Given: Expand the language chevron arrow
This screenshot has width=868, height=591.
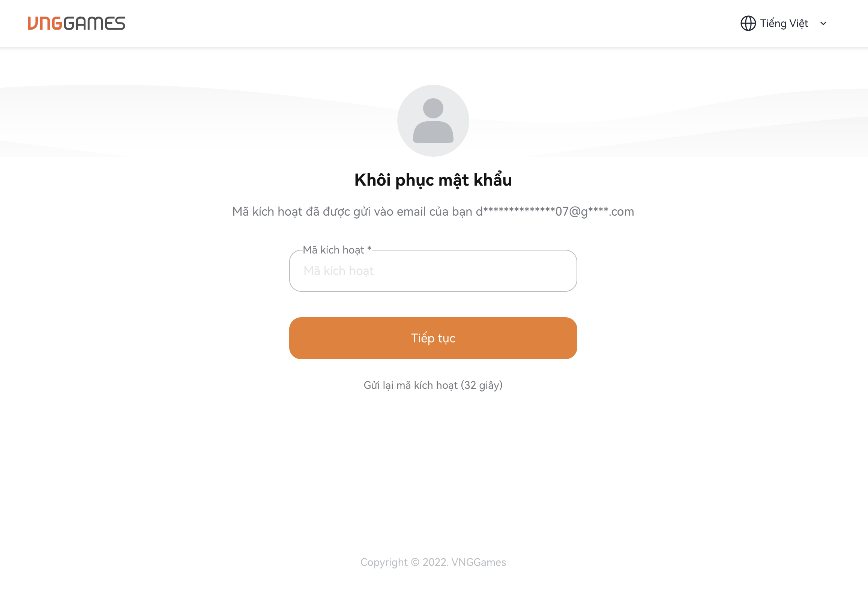Looking at the screenshot, I should click(823, 23).
